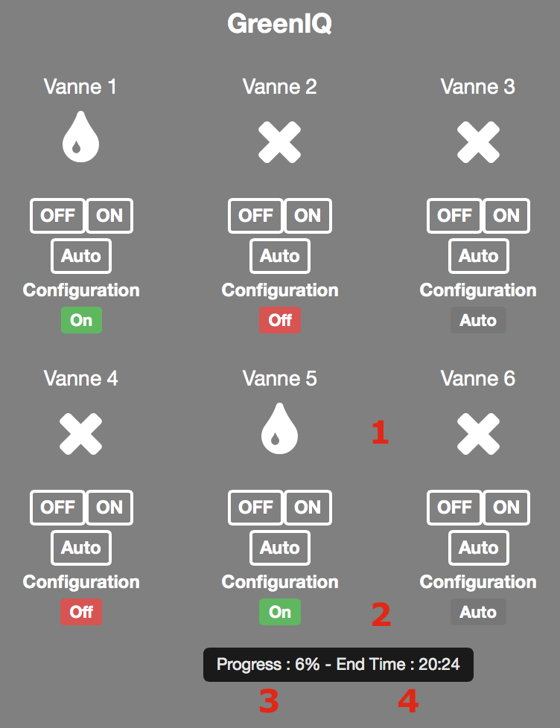
Task: Select Auto for Vanne 5
Action: pyautogui.click(x=280, y=547)
